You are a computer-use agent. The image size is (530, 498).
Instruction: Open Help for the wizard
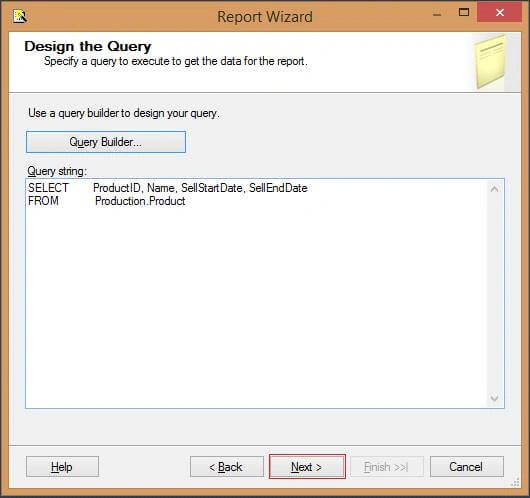[62, 467]
